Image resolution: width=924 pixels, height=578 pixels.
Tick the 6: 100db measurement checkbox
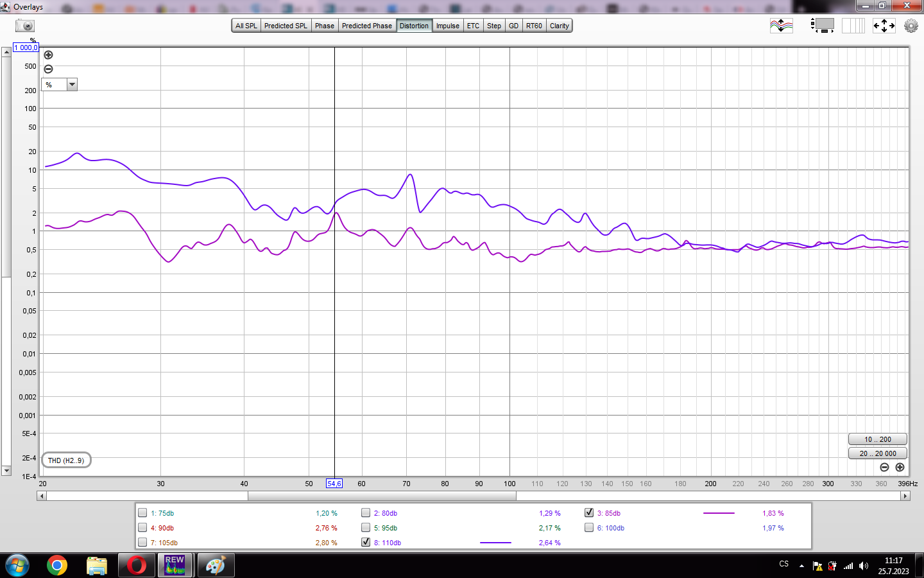coord(589,528)
